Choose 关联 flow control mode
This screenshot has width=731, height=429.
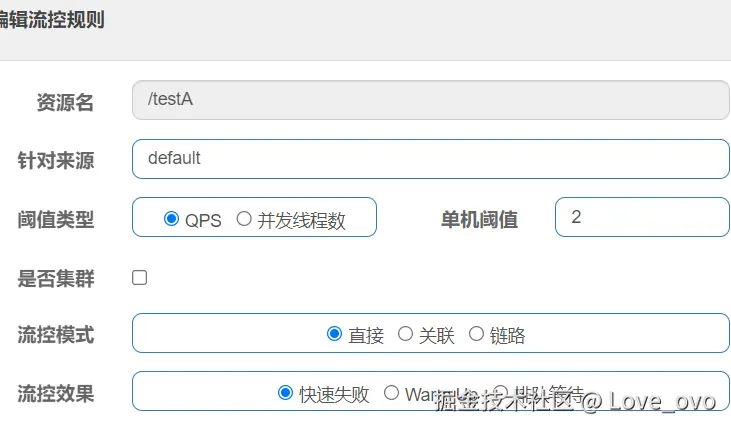tap(405, 334)
